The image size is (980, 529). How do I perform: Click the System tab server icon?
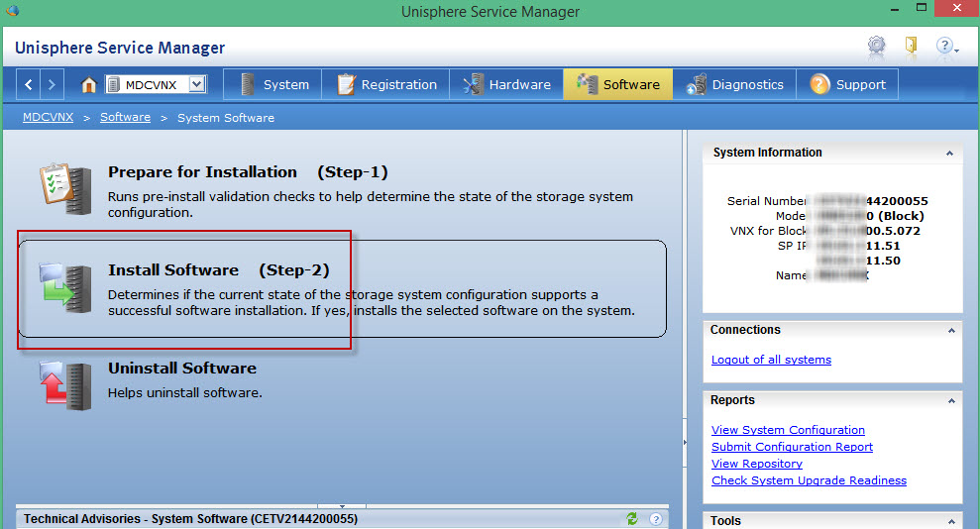(248, 84)
